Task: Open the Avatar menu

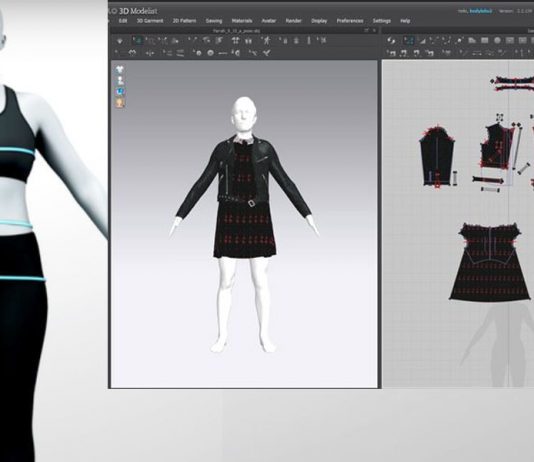Action: [269, 21]
